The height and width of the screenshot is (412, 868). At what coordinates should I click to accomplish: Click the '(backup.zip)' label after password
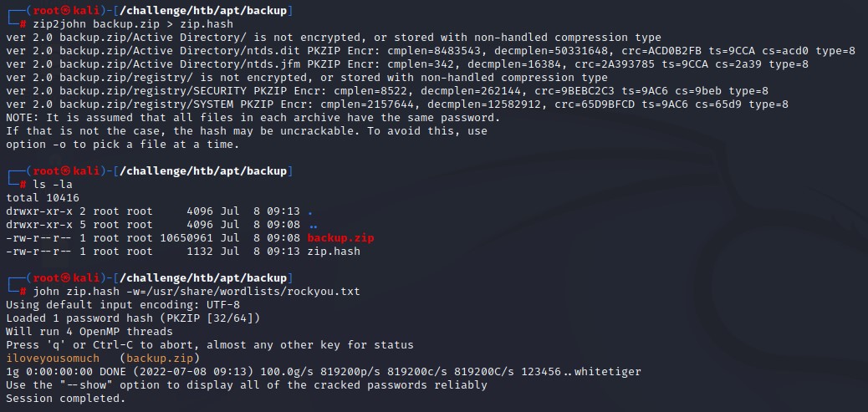(160, 359)
